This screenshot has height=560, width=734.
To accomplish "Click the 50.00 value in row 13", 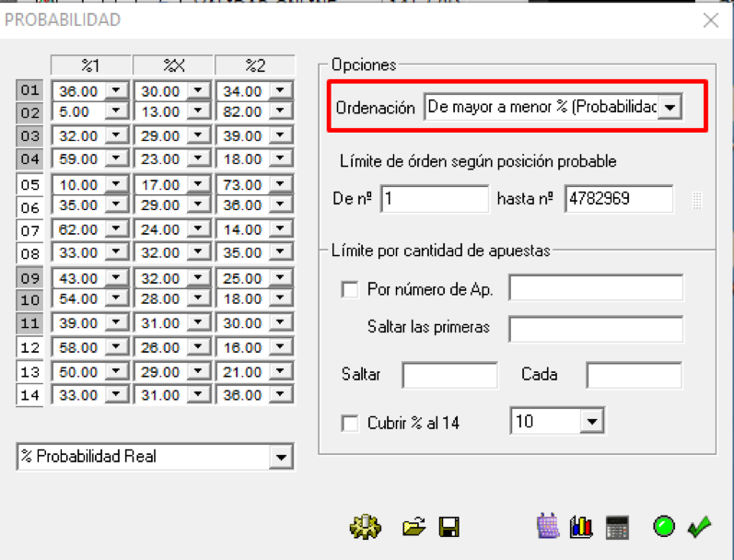I will 78,372.
